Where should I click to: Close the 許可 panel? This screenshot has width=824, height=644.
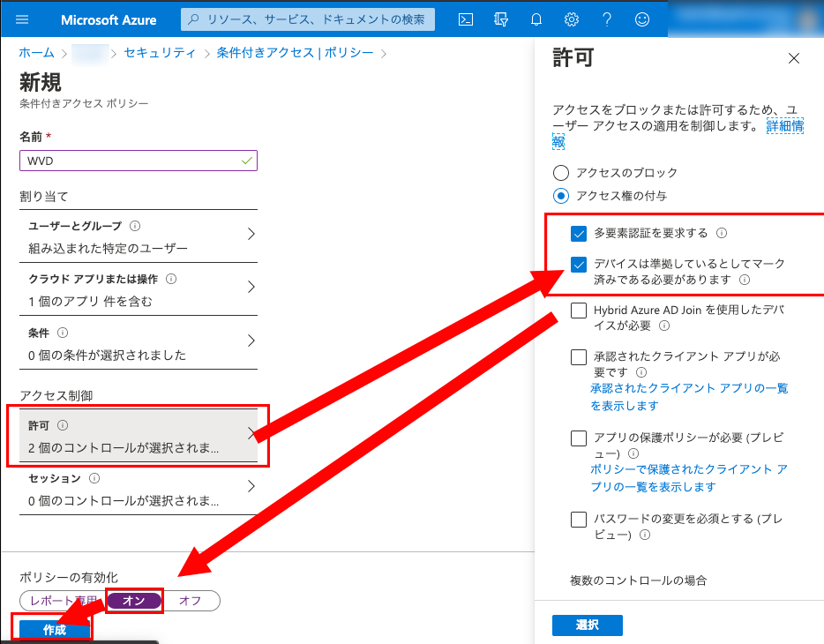(x=793, y=58)
